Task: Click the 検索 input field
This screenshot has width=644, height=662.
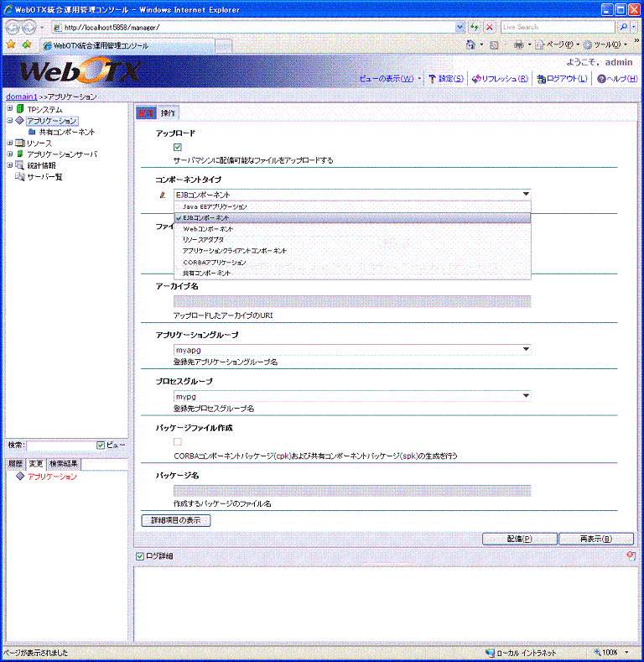Action: 59,445
